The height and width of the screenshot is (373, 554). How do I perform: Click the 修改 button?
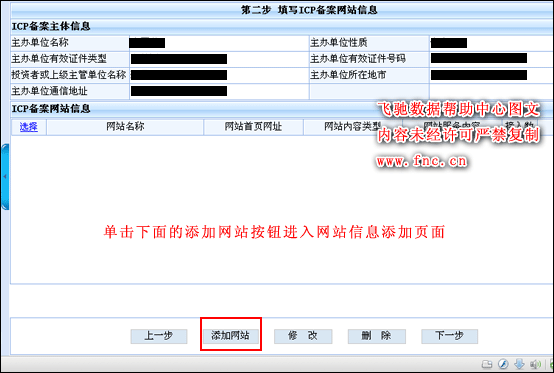303,336
